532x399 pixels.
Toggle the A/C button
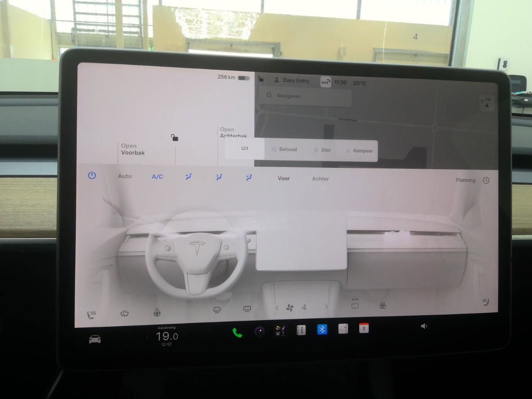[157, 177]
